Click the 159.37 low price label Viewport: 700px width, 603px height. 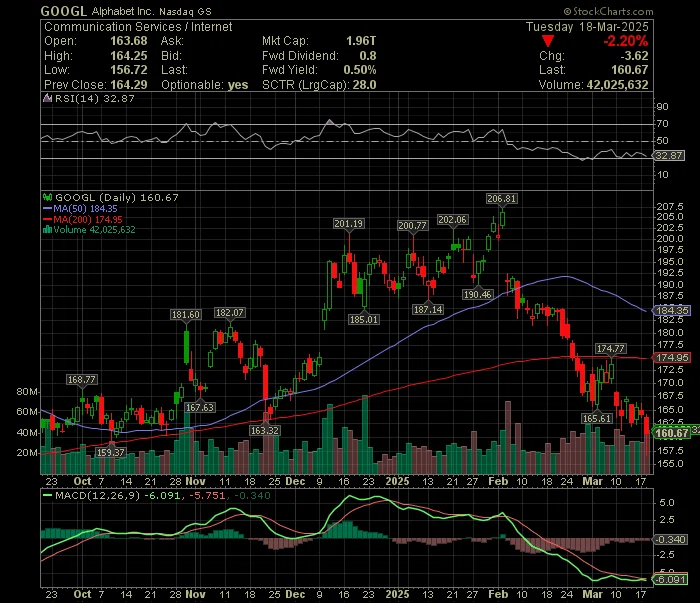pos(110,452)
